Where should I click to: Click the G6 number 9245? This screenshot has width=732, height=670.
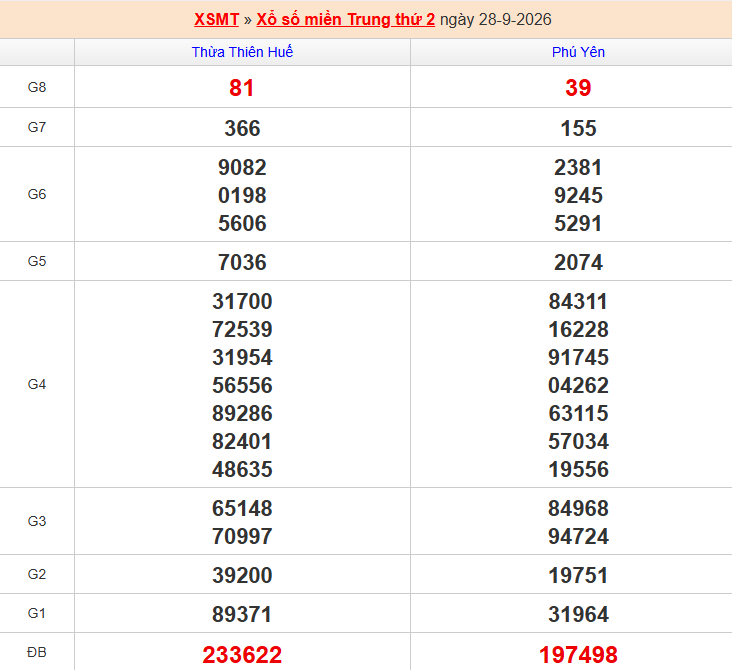point(578,196)
